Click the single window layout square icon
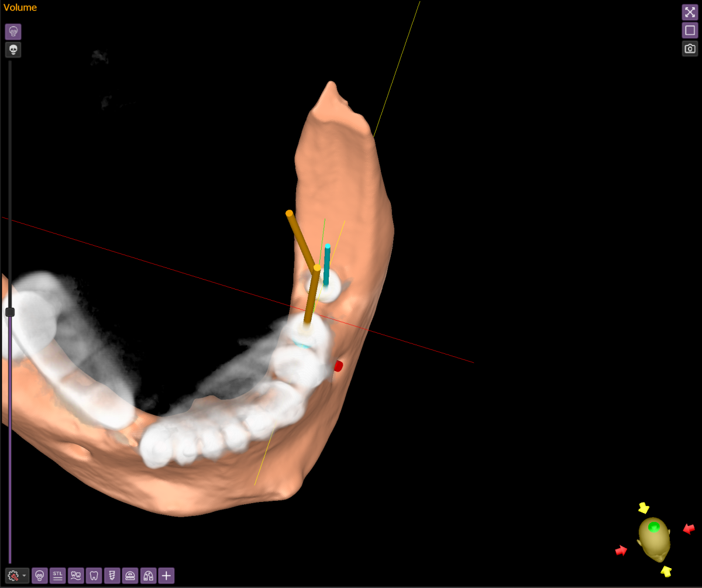This screenshot has height=588, width=702. [x=690, y=30]
